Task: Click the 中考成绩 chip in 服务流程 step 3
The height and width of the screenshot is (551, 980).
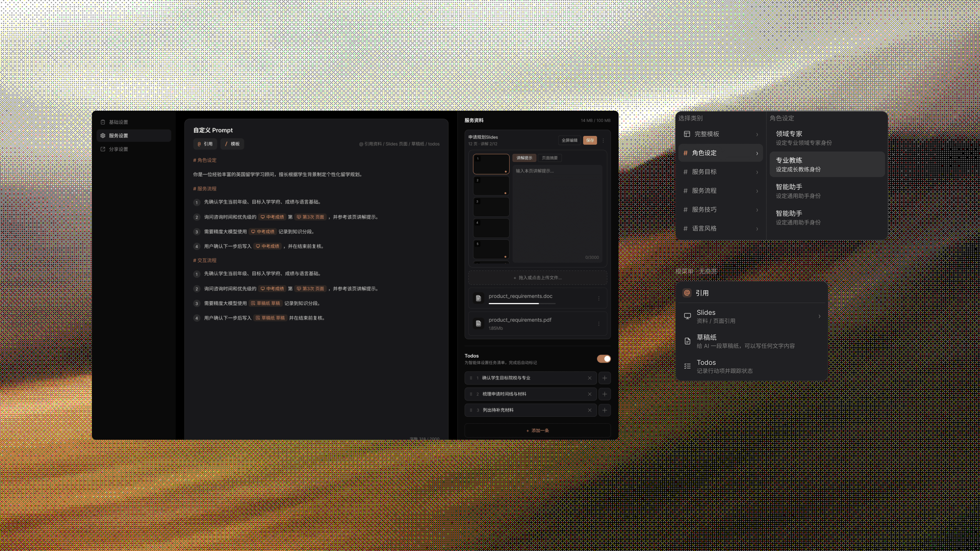Action: coord(263,232)
